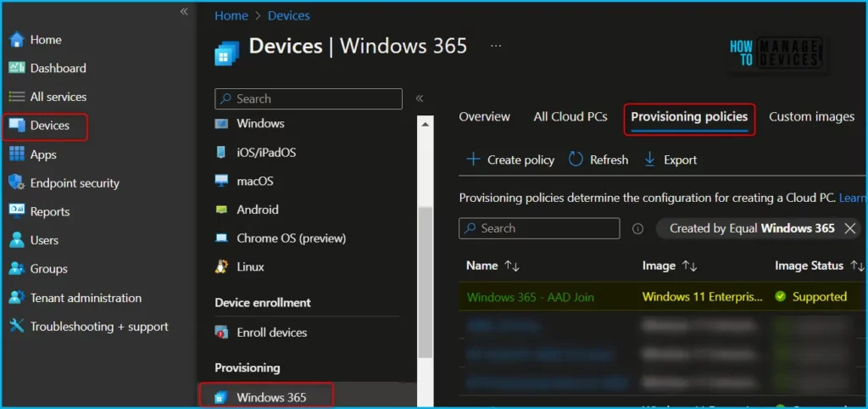The image size is (868, 409).
Task: Switch to the All Cloud PCs tab
Action: (x=570, y=117)
